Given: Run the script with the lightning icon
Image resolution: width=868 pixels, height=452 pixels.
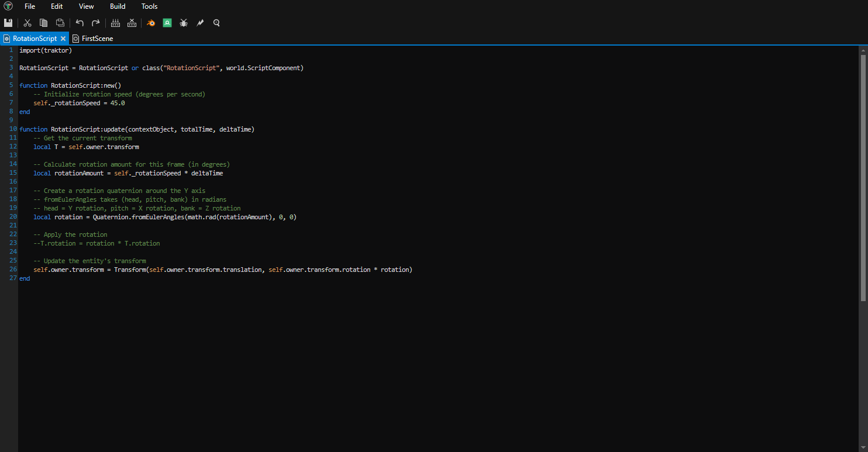Looking at the screenshot, I should [199, 22].
